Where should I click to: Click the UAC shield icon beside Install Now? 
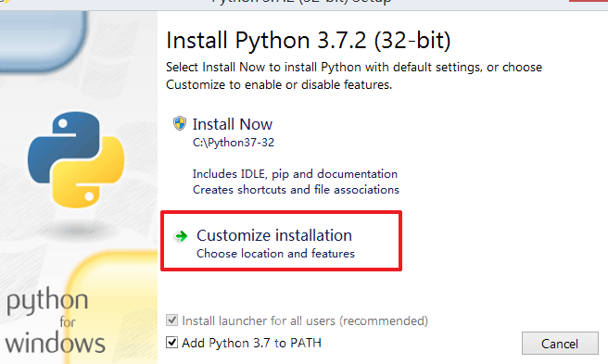pyautogui.click(x=180, y=124)
